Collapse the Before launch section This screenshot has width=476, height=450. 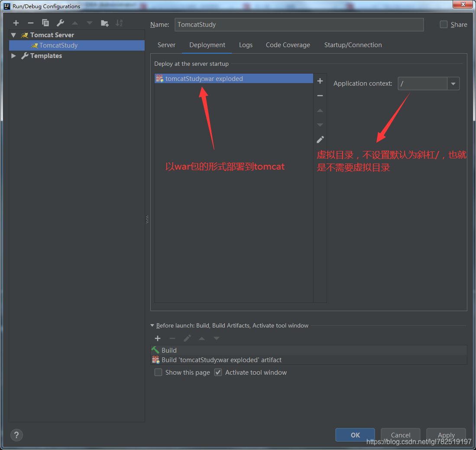pyautogui.click(x=152, y=325)
